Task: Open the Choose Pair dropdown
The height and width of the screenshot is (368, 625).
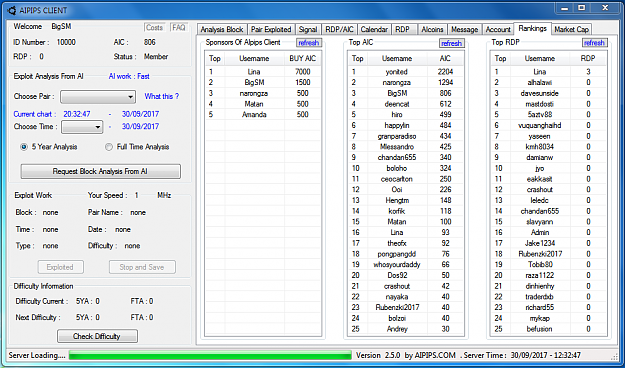Action: [98, 96]
